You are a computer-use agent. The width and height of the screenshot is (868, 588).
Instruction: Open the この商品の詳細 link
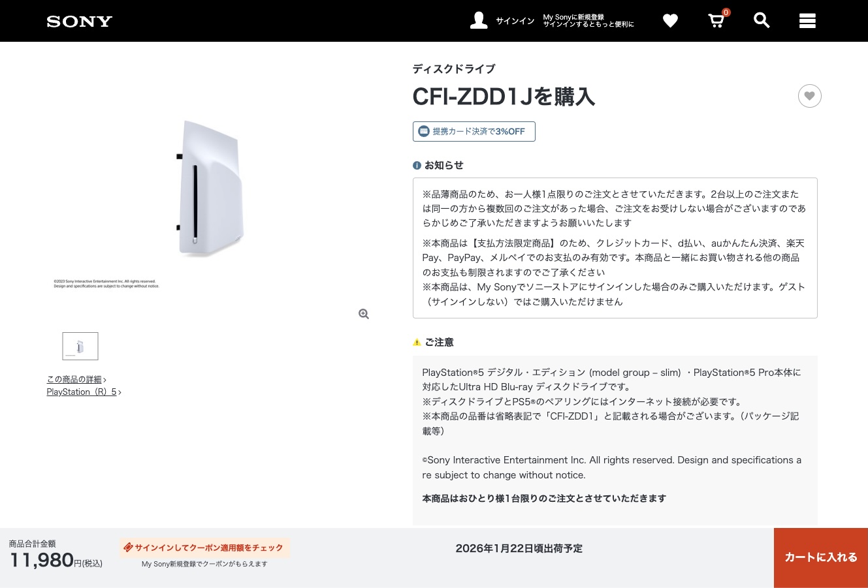pos(74,379)
